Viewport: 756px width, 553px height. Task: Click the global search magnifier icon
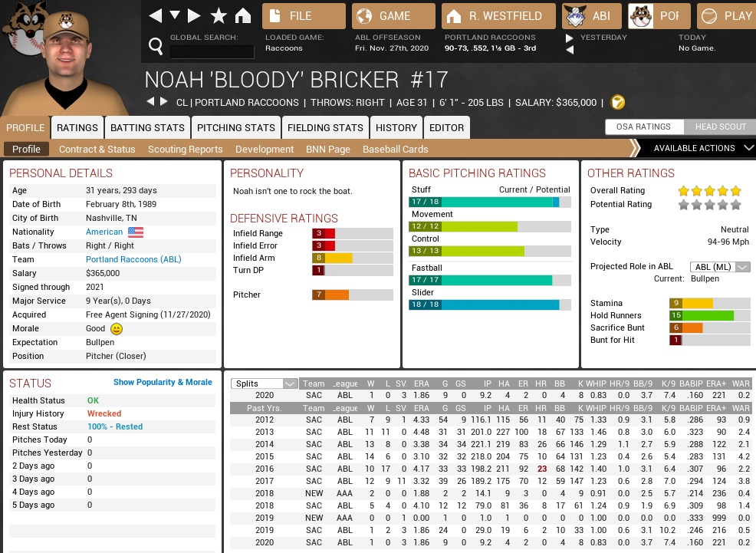(156, 48)
